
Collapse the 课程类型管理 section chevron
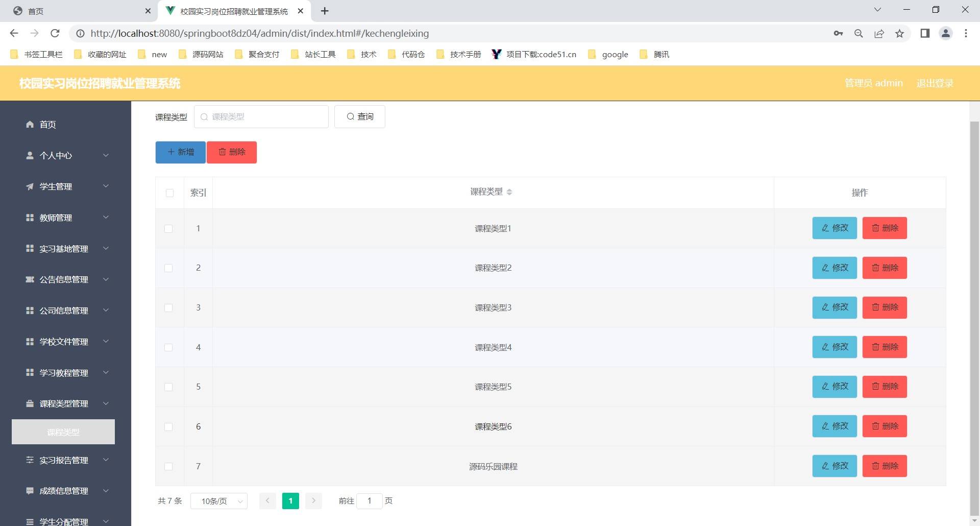[x=106, y=403]
